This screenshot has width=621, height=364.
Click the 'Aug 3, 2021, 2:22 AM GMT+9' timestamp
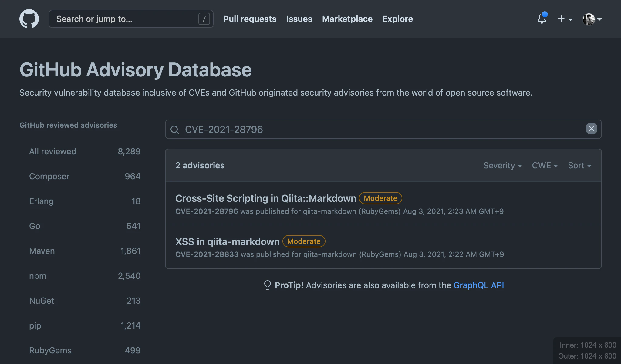click(454, 254)
